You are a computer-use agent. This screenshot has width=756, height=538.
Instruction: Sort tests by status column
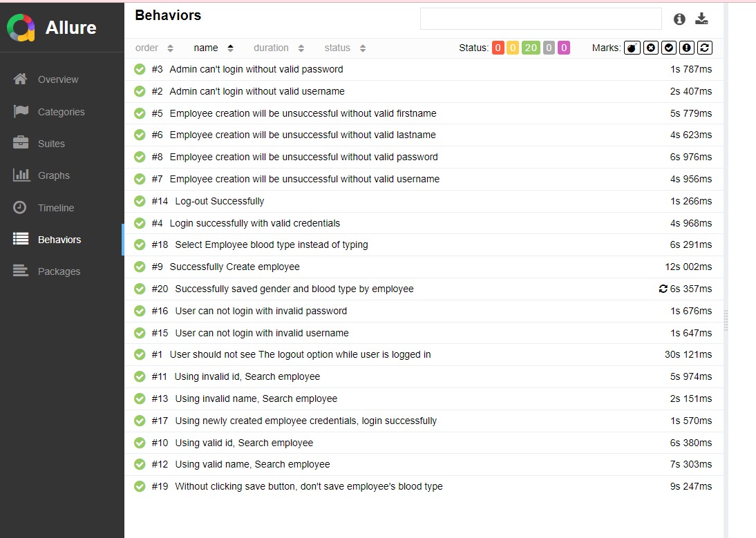click(345, 48)
